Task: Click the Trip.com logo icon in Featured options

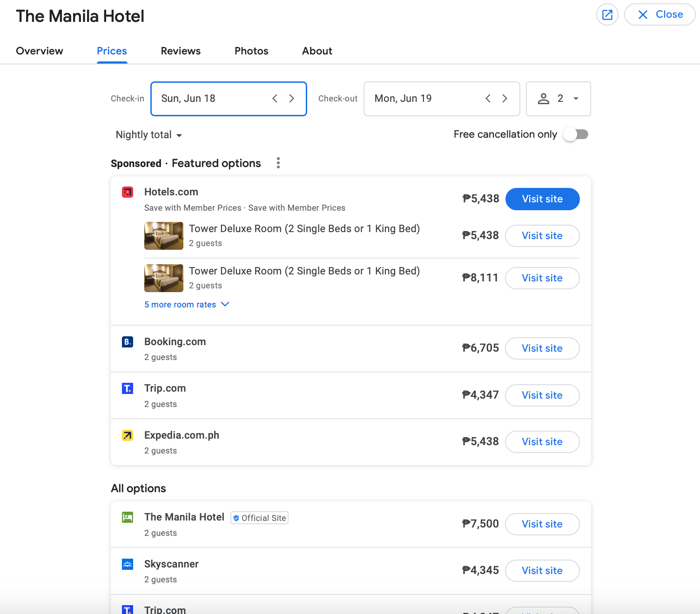Action: click(128, 388)
